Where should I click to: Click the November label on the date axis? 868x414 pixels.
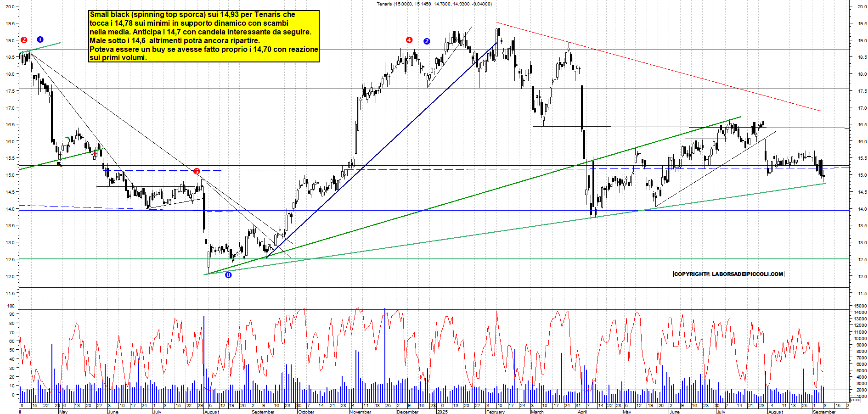pyautogui.click(x=361, y=412)
